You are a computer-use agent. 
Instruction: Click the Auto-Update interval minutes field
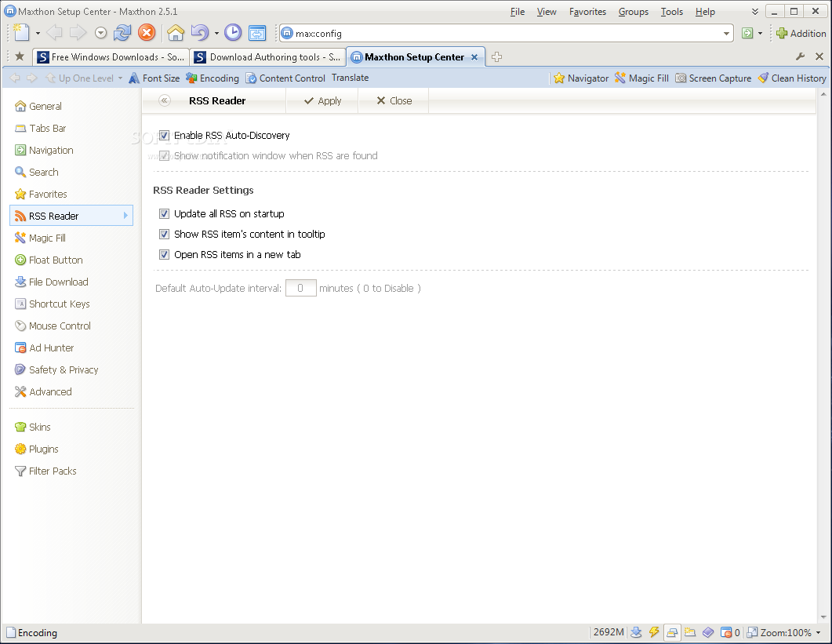coord(301,288)
